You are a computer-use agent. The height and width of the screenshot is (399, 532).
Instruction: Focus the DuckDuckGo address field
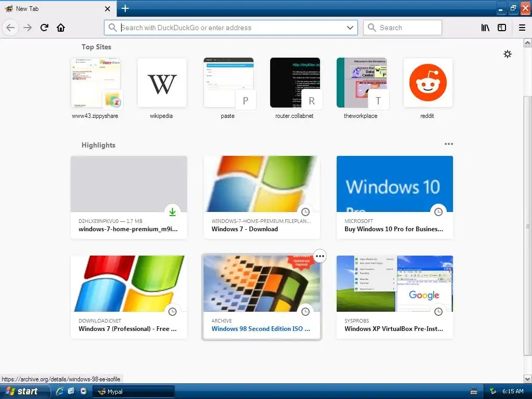tap(231, 28)
